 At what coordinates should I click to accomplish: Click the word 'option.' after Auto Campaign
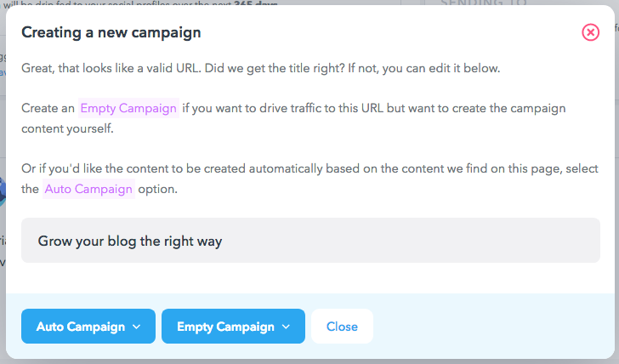[x=157, y=189]
